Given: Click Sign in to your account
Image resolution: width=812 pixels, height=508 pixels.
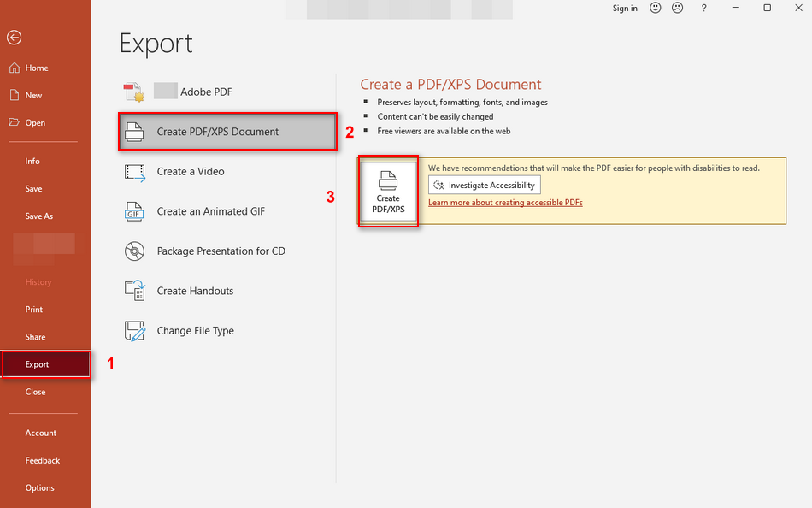Looking at the screenshot, I should (625, 8).
